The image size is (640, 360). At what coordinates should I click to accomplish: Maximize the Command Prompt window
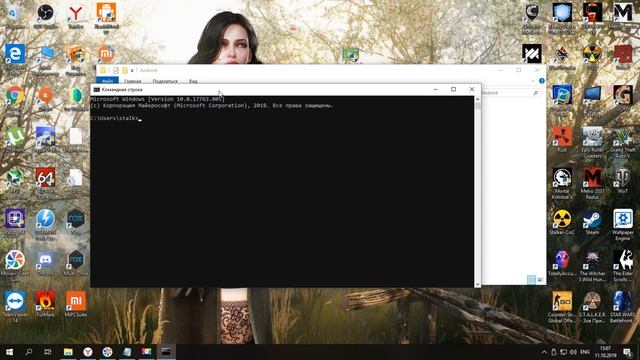tap(453, 89)
